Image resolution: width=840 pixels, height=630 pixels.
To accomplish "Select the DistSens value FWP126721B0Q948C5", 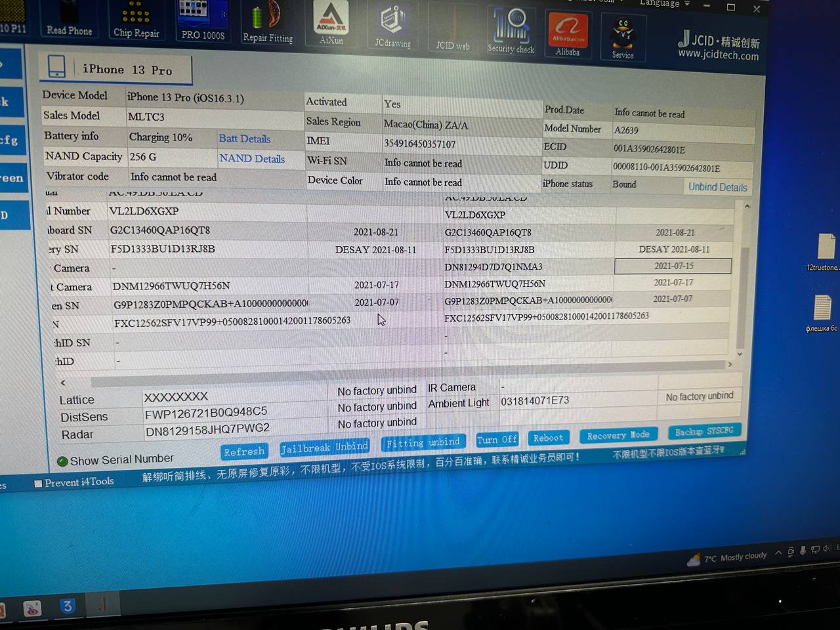I will (205, 413).
